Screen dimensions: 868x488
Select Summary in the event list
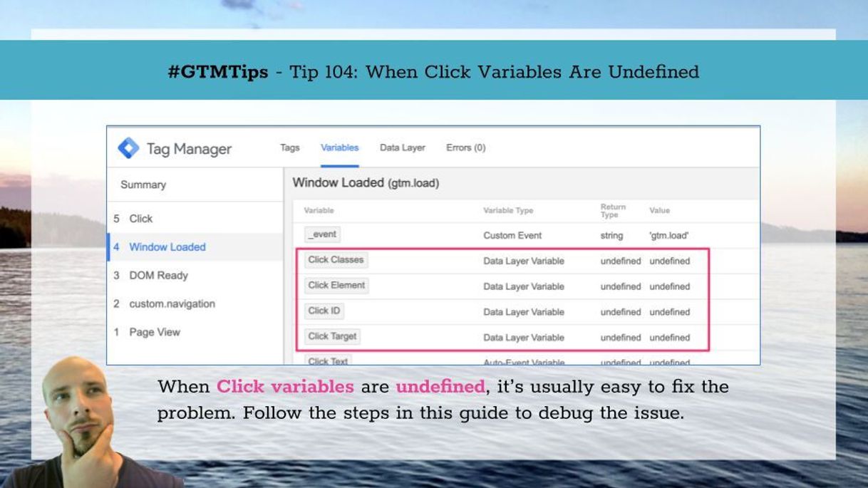coord(143,185)
